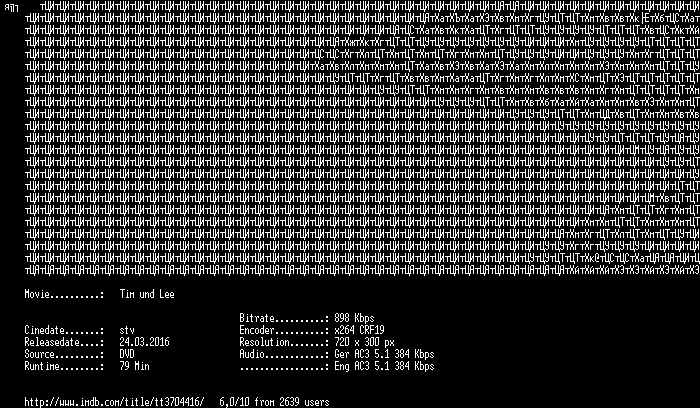Select the movie title Tim und Lee
The image size is (700, 408).
[147, 294]
